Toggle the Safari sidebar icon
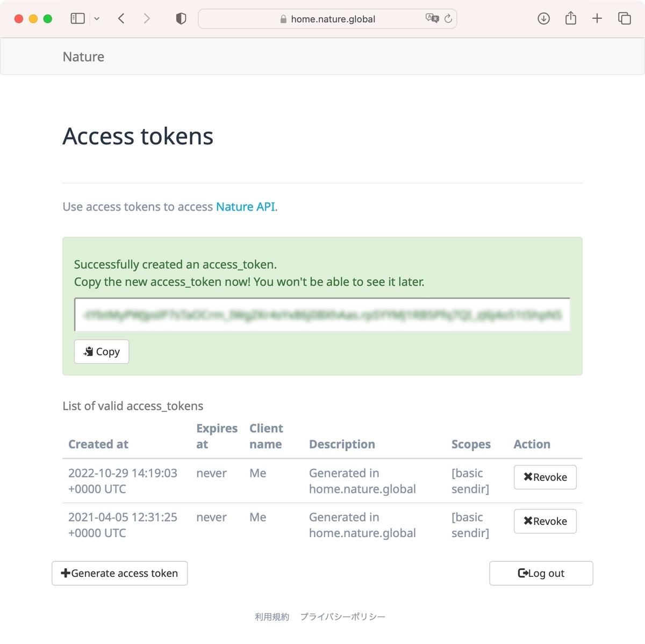The image size is (645, 644). 78,19
